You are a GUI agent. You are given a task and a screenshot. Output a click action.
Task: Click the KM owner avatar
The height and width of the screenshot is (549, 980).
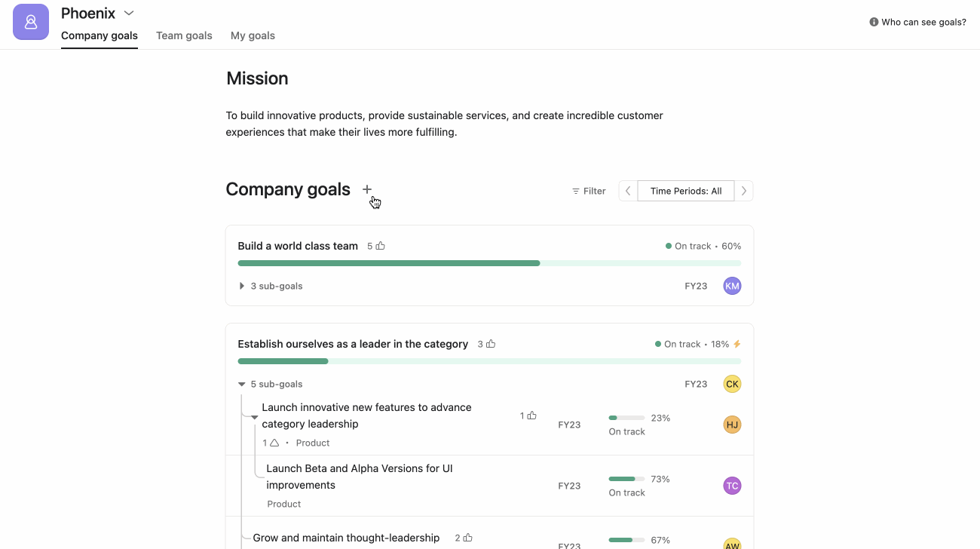tap(731, 286)
